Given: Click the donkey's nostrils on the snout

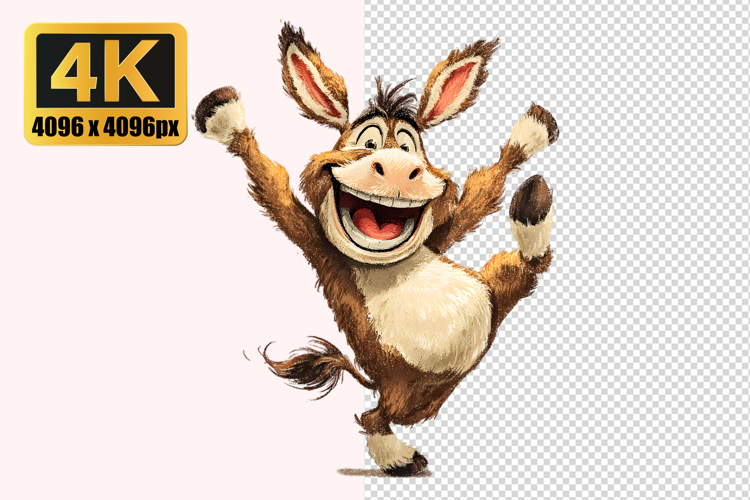Looking at the screenshot, I should click(392, 171).
